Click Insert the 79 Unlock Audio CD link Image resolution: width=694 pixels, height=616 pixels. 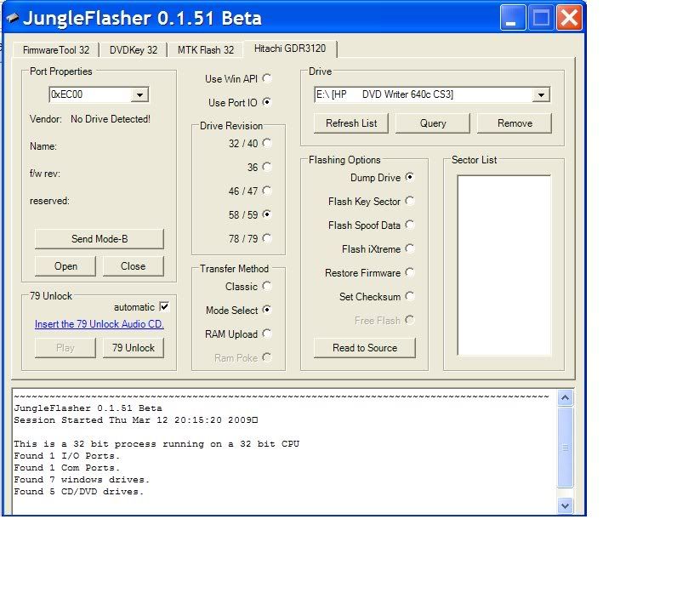pos(100,324)
